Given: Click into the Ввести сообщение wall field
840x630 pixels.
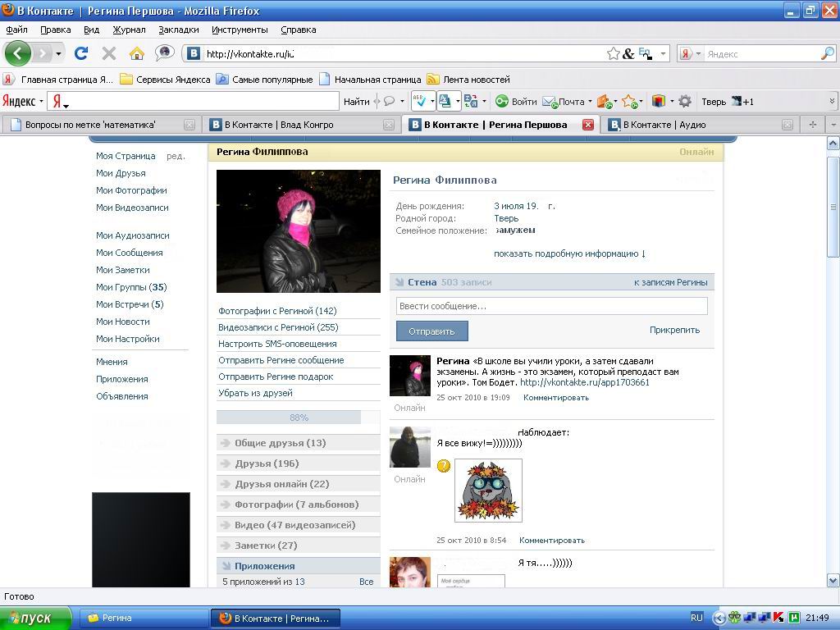Looking at the screenshot, I should tap(552, 306).
